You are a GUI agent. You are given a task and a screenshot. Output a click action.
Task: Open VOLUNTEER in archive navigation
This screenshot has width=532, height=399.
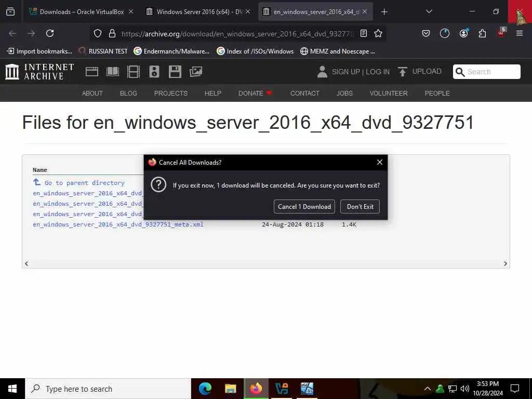coord(389,94)
